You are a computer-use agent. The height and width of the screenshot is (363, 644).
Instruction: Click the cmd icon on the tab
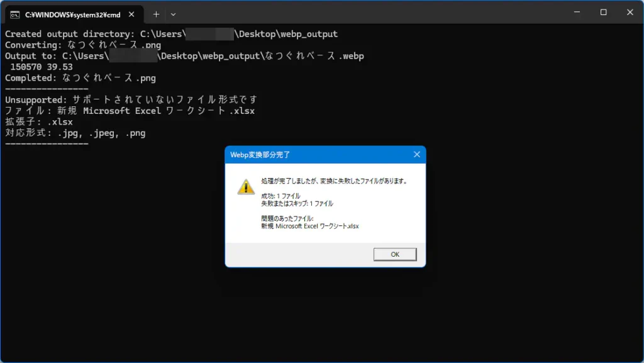[x=15, y=14]
